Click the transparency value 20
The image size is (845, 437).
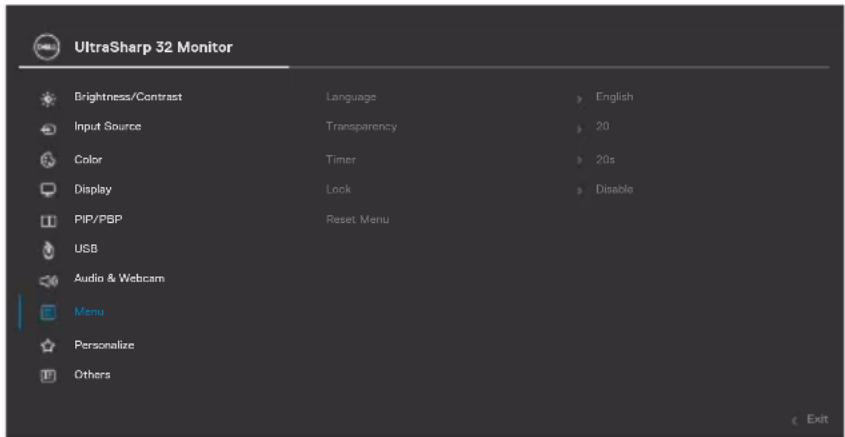pos(602,127)
